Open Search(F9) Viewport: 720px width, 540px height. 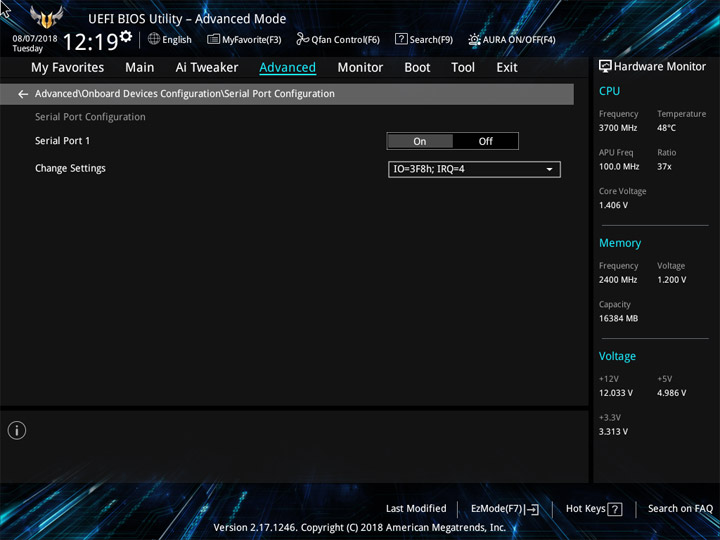[x=424, y=39]
